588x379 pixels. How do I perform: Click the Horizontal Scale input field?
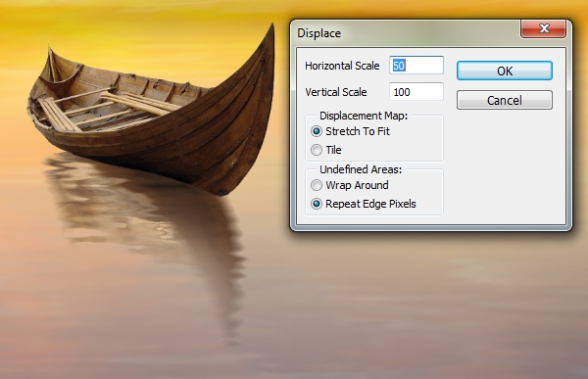point(416,66)
